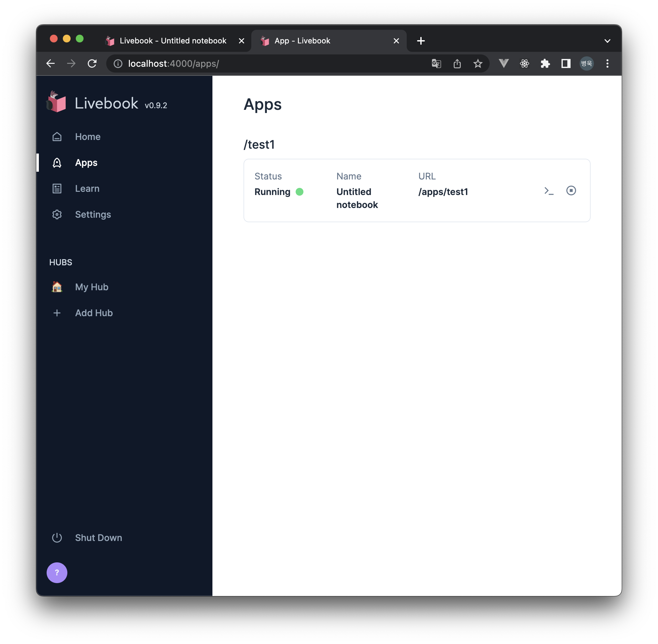Click the Shut Down power icon
This screenshot has width=658, height=644.
click(x=57, y=537)
